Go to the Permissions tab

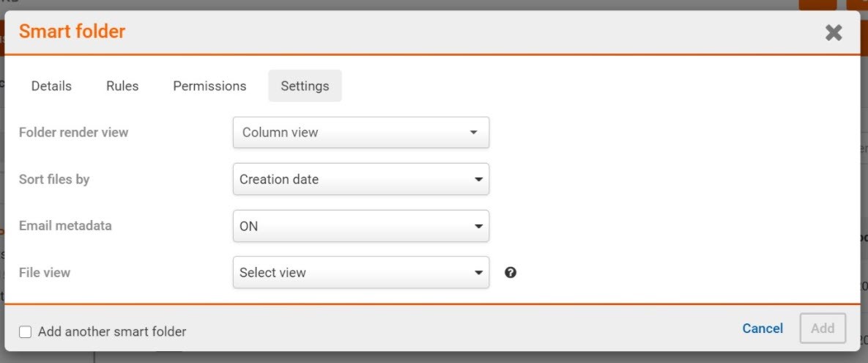209,86
